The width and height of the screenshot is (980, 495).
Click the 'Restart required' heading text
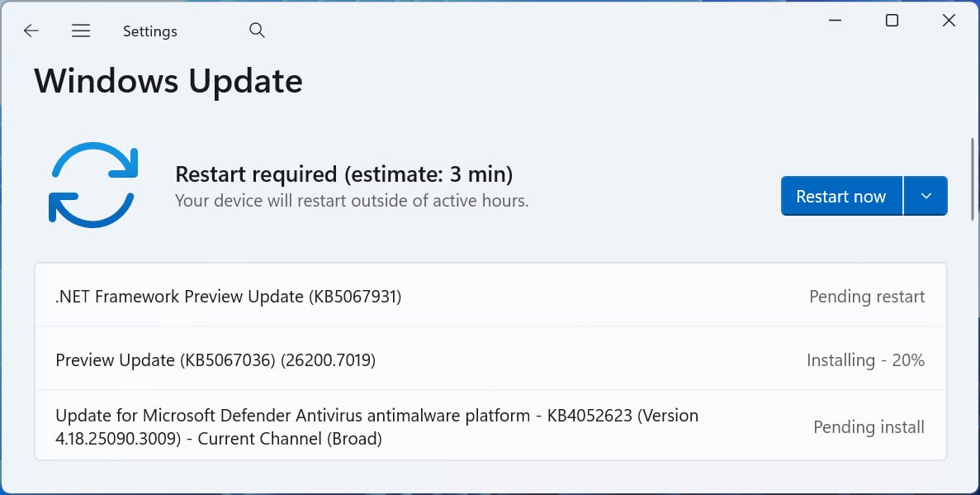(343, 174)
